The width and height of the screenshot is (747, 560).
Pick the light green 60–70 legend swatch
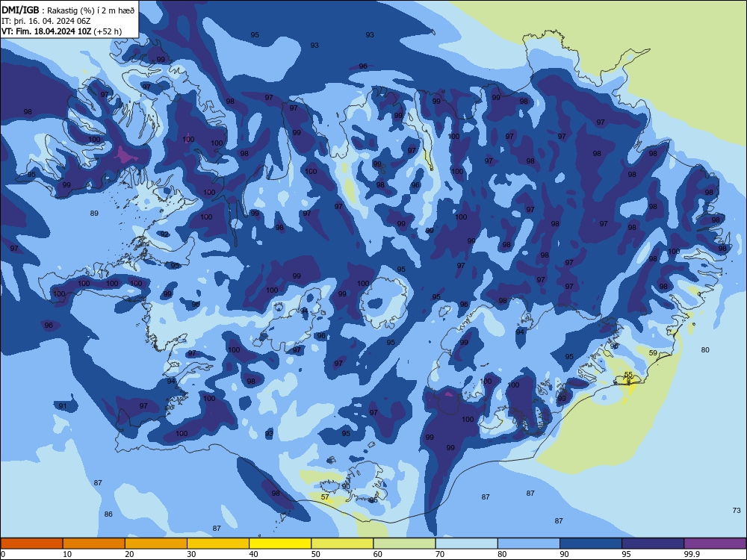[x=404, y=544]
